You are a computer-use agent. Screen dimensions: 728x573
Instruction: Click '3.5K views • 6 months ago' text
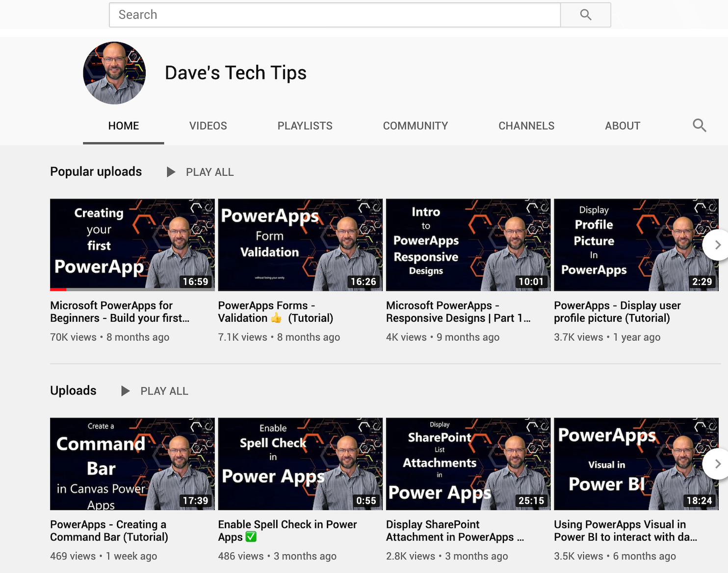click(615, 556)
